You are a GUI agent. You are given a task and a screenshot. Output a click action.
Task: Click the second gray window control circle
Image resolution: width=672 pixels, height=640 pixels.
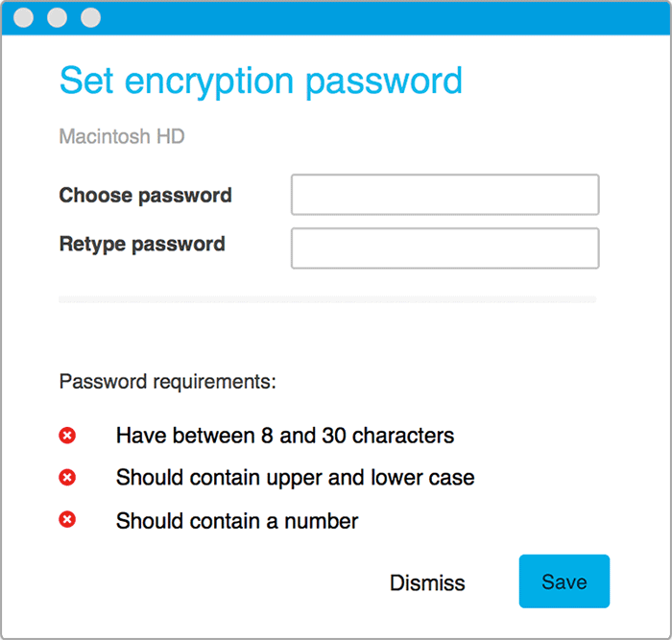click(x=57, y=17)
